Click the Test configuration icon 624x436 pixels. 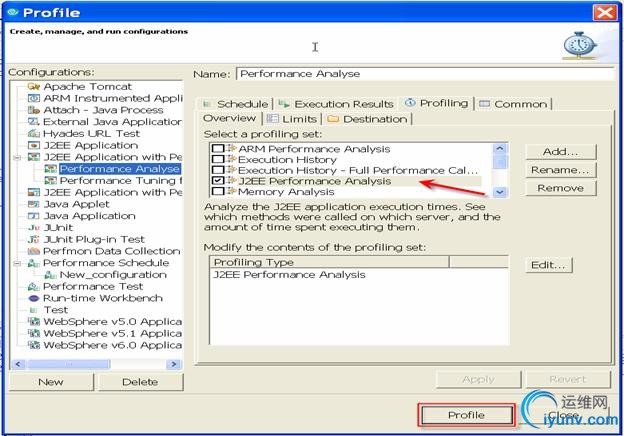click(x=34, y=310)
